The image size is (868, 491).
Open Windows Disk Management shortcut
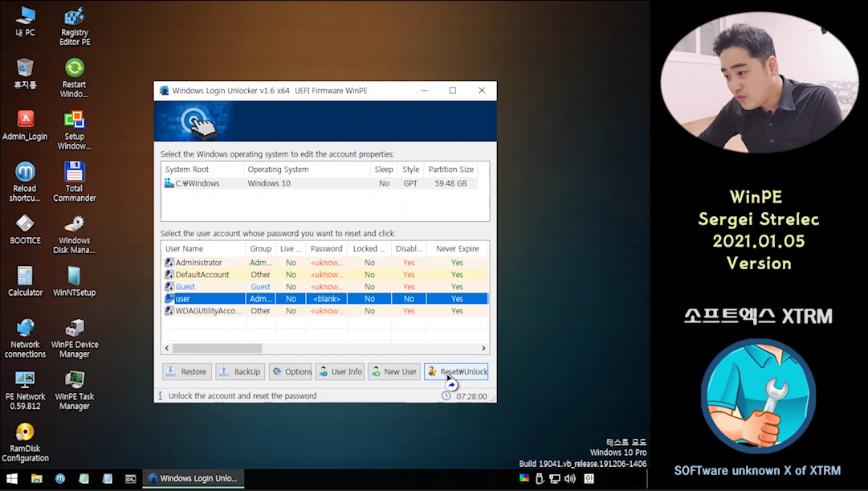pyautogui.click(x=74, y=234)
